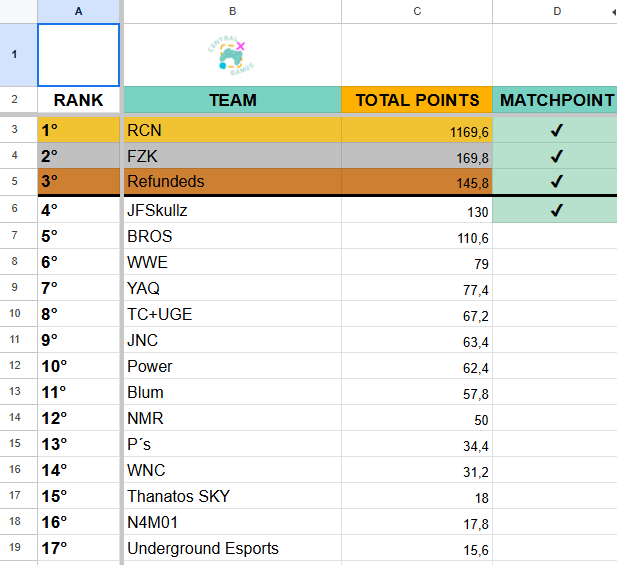Select team cell Blum
The image size is (617, 565).
(233, 391)
